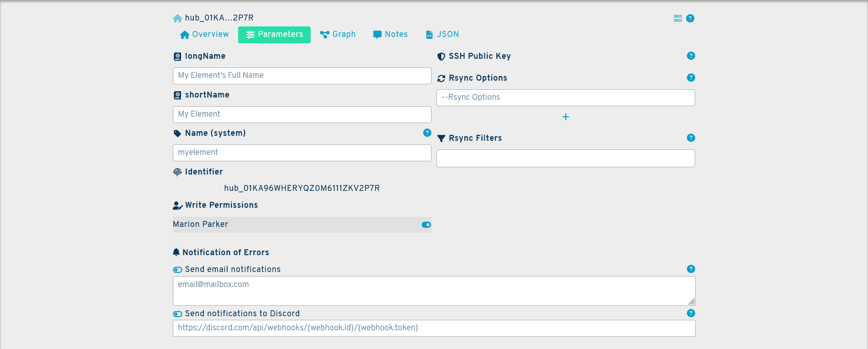Image resolution: width=868 pixels, height=349 pixels.
Task: Click the home icon beside hub_01KA...2P7R
Action: click(x=177, y=18)
